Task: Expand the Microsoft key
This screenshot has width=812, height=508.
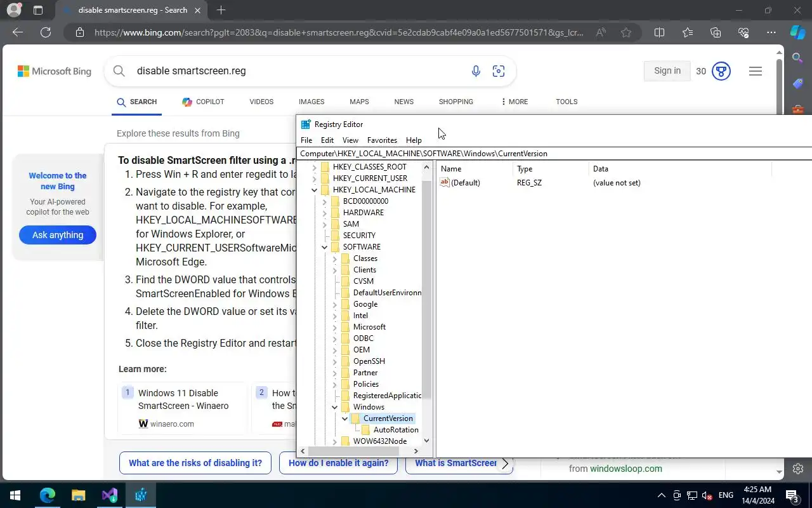Action: click(x=335, y=327)
